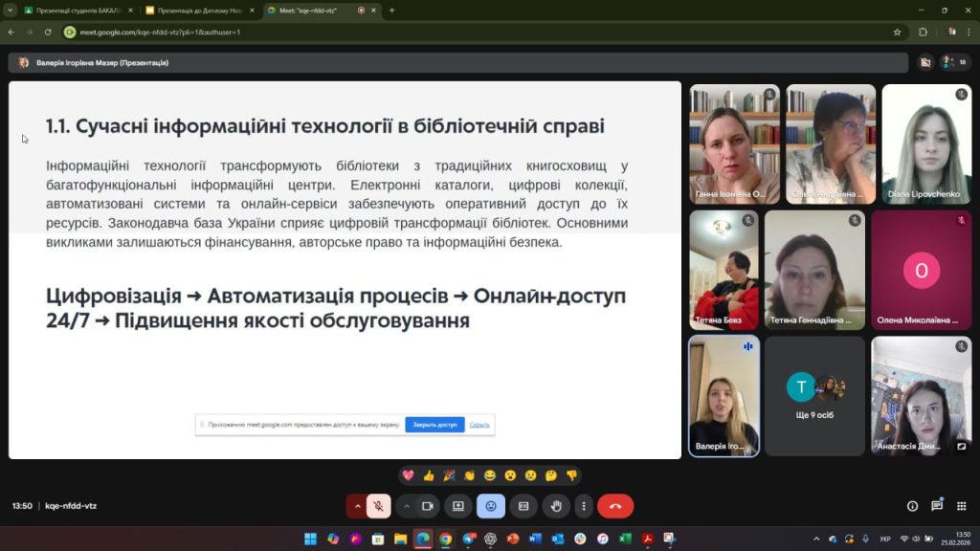The image size is (980, 551).
Task: Send the thumbs up reaction
Action: click(x=428, y=475)
